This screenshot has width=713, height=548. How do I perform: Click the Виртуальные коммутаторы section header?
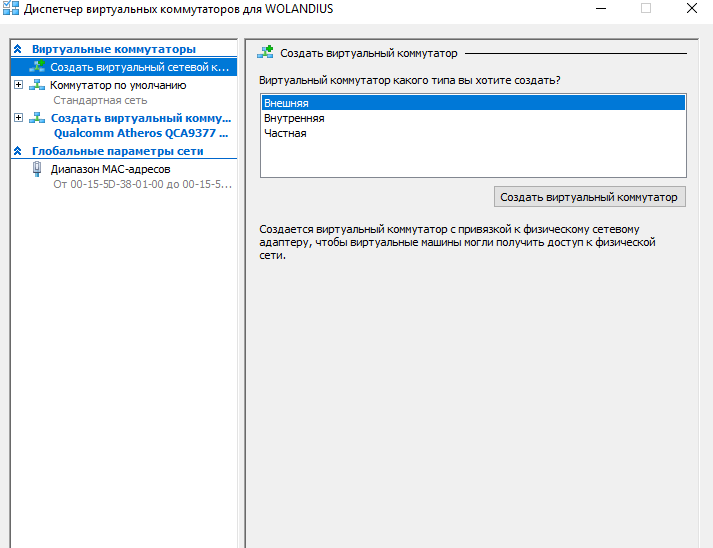pyautogui.click(x=114, y=49)
